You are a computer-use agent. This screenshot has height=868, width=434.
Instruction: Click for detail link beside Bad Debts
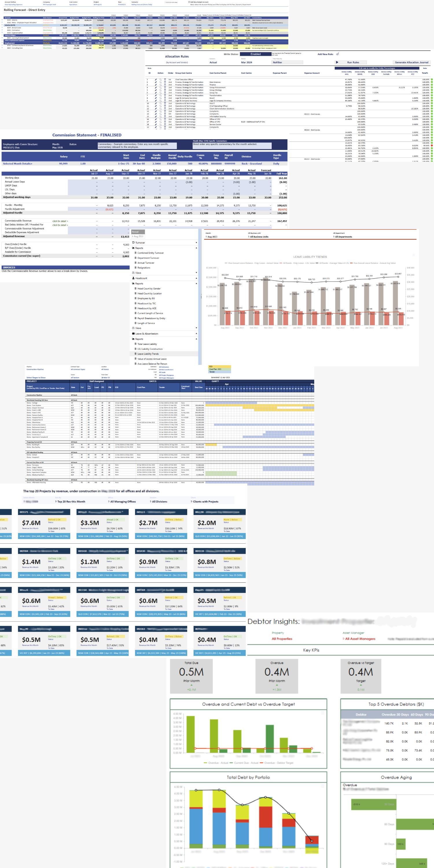click(x=60, y=225)
